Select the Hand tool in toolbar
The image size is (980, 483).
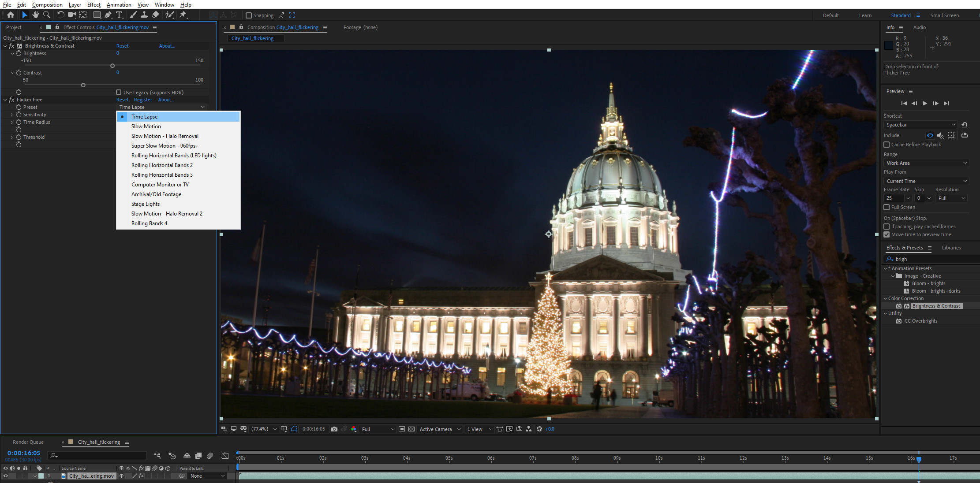pyautogui.click(x=35, y=15)
